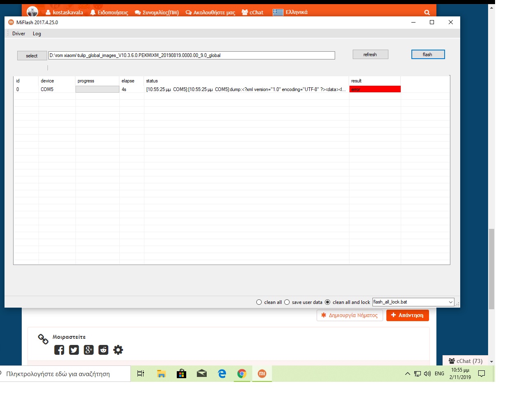The width and height of the screenshot is (525, 420).
Task: Click the 'device' column header
Action: click(x=57, y=81)
